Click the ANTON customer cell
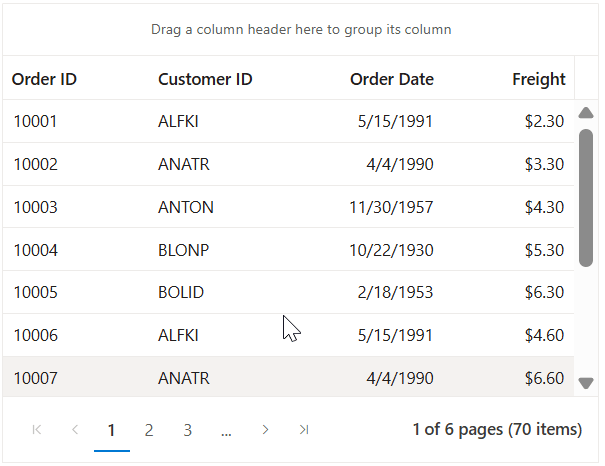Screen dimensions: 605x466 click(186, 208)
